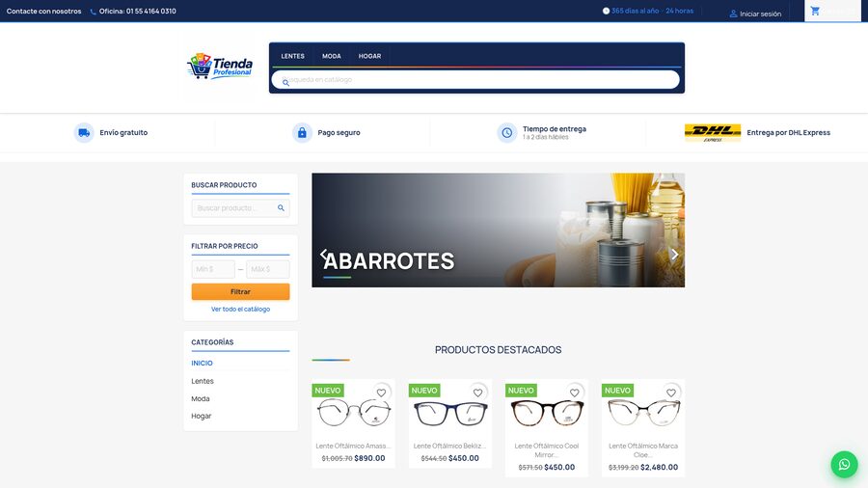Open the MODA menu

[x=332, y=56]
